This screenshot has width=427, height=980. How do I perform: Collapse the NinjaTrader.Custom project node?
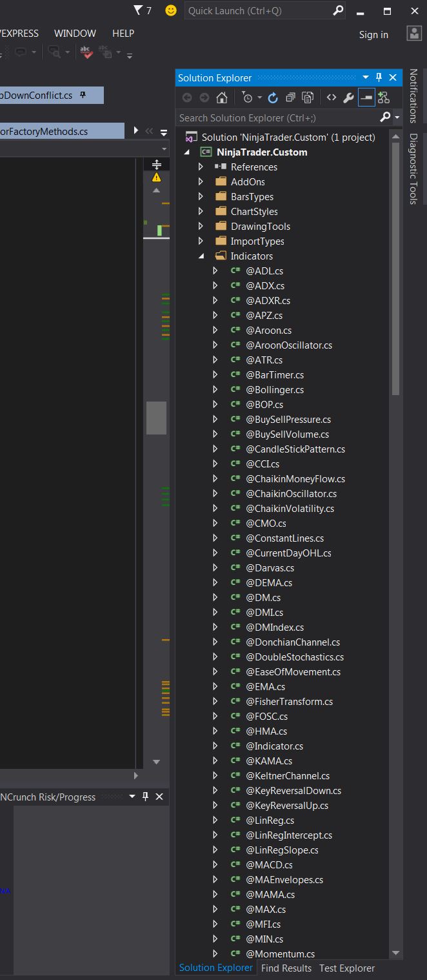tap(187, 152)
